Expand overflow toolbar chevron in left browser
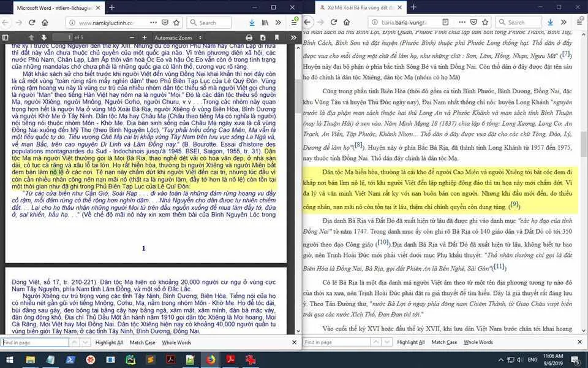The image size is (588, 368). pyautogui.click(x=278, y=23)
